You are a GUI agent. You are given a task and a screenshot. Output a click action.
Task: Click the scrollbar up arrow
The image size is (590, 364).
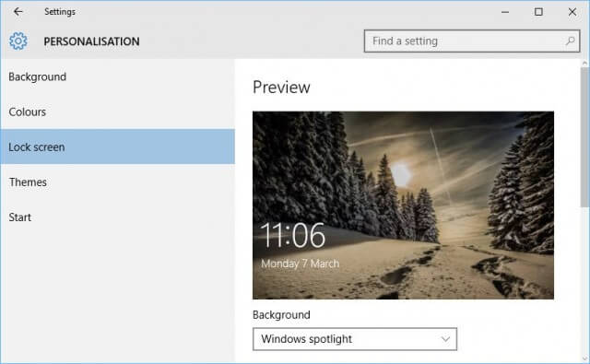[x=584, y=64]
